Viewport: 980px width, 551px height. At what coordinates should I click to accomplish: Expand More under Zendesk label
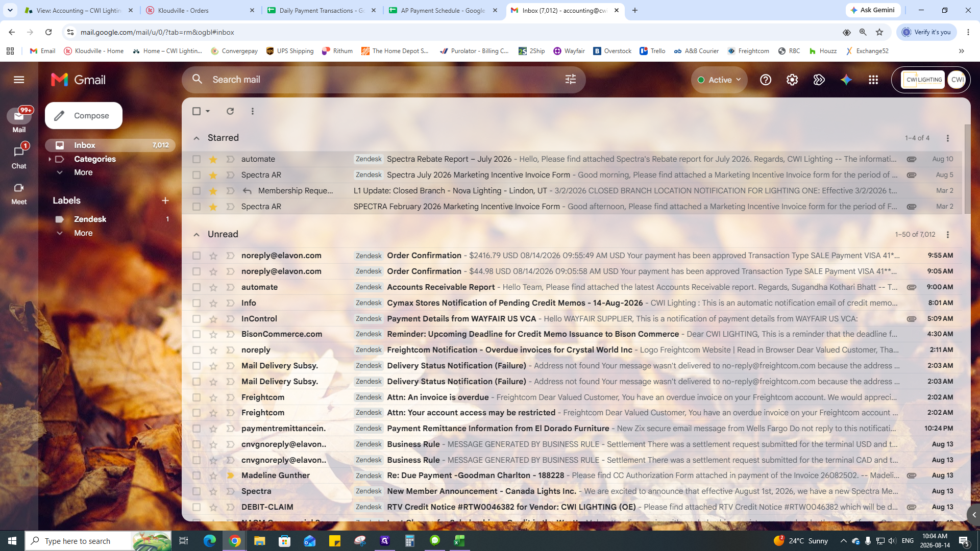[x=83, y=233]
